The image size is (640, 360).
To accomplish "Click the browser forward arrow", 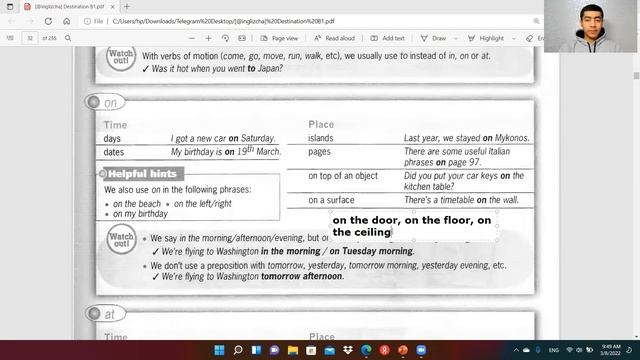I will pyautogui.click(x=30, y=21).
